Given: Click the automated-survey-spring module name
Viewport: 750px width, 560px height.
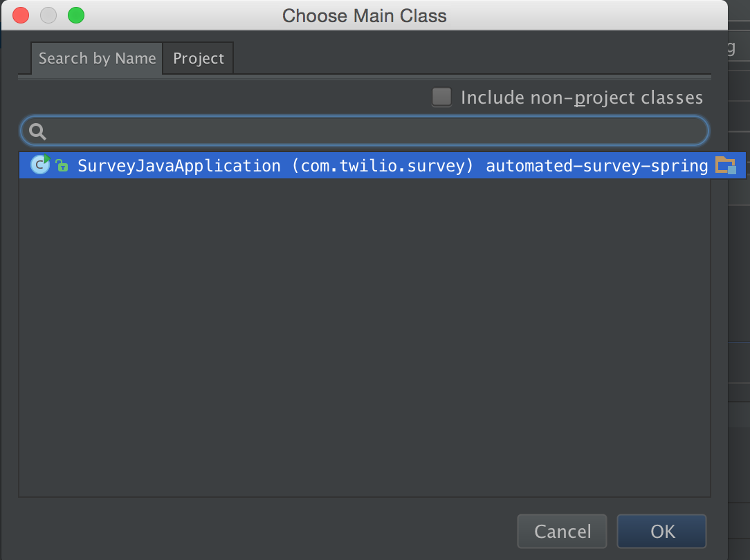Looking at the screenshot, I should click(596, 165).
